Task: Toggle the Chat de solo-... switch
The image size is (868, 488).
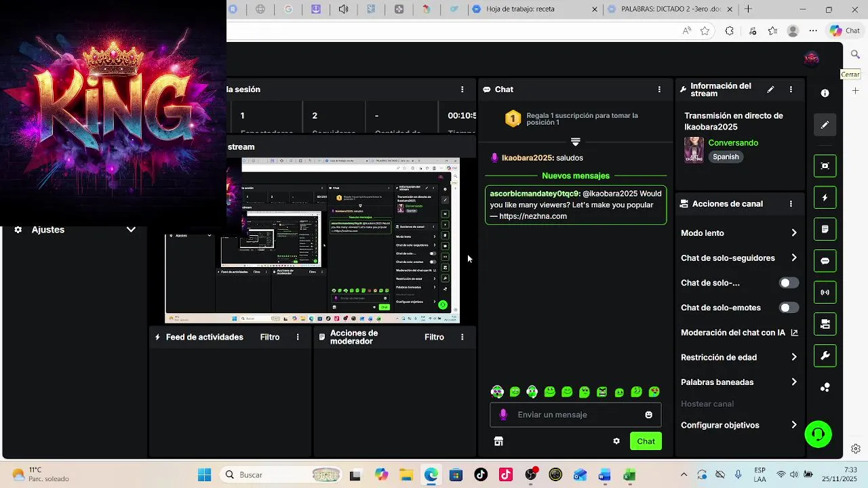Action: (789, 283)
